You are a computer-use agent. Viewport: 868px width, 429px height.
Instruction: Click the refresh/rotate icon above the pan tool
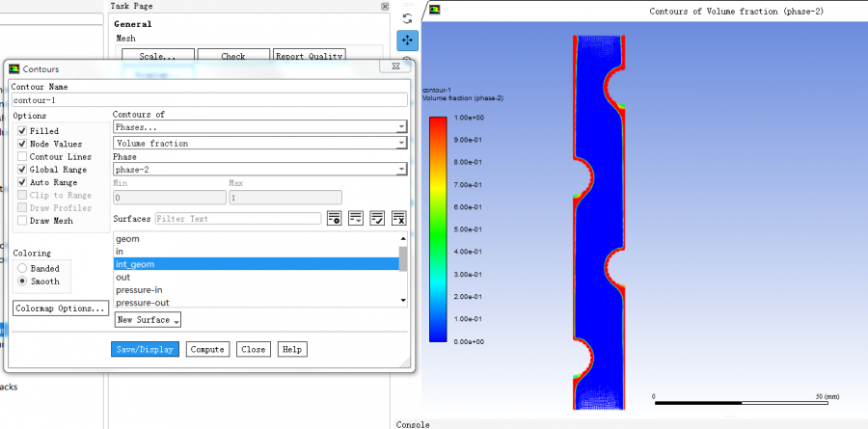tap(407, 17)
